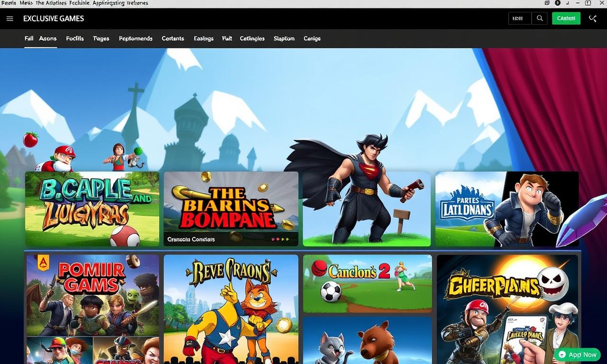The image size is (607, 364).
Task: Select the Asons tab
Action: point(48,38)
